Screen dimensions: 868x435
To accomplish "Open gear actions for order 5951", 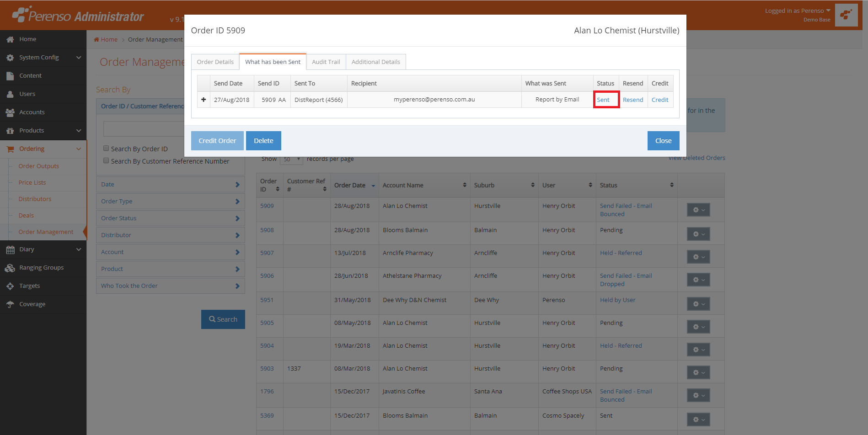I will click(x=698, y=304).
